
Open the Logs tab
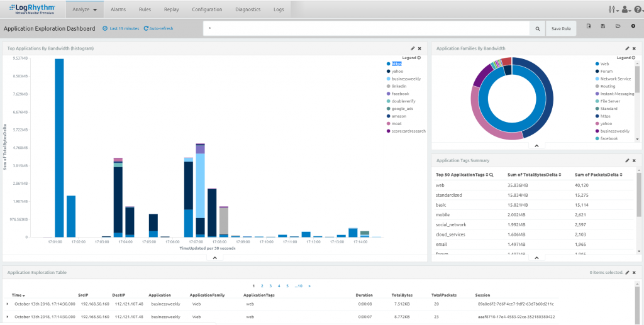279,9
